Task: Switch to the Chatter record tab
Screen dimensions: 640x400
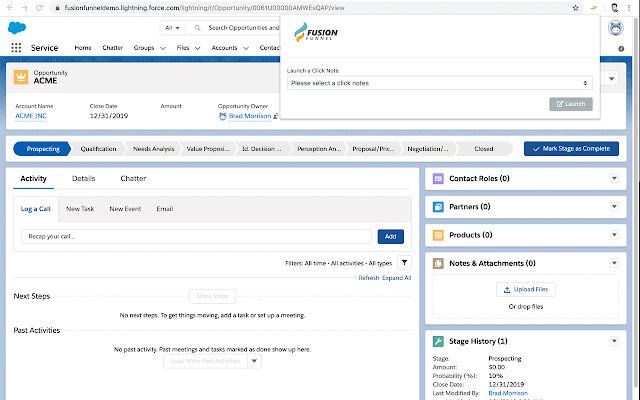Action: coord(133,178)
